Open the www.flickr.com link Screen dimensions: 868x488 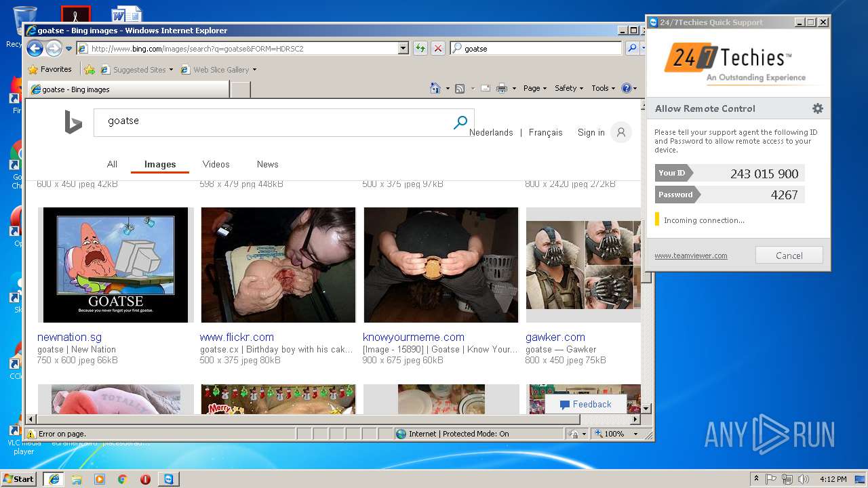tap(237, 337)
